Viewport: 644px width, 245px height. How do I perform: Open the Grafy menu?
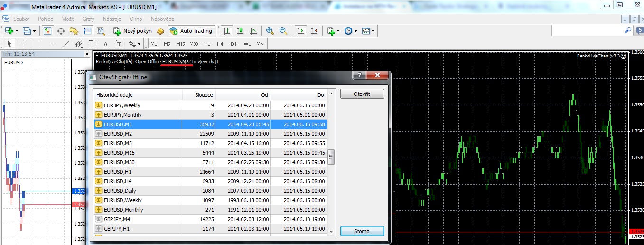88,19
